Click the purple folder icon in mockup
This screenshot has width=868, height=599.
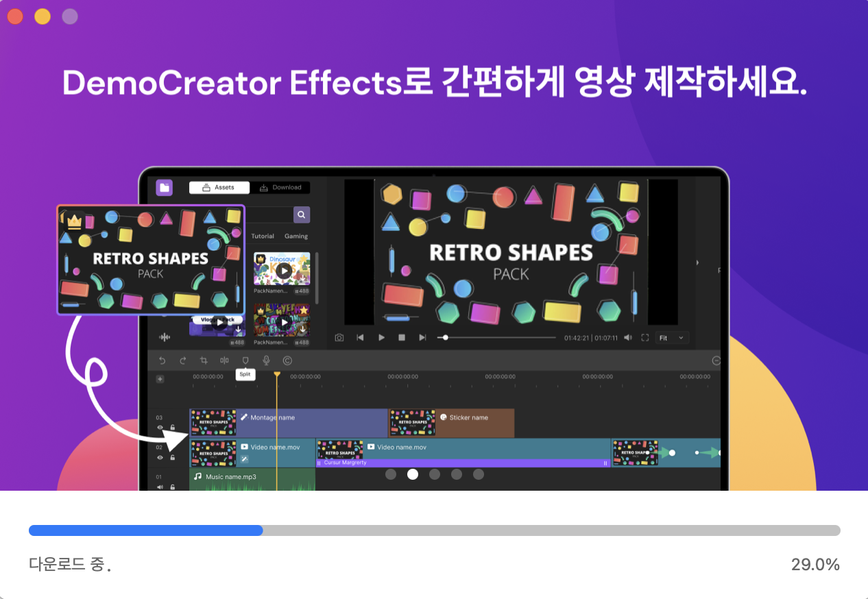click(164, 188)
